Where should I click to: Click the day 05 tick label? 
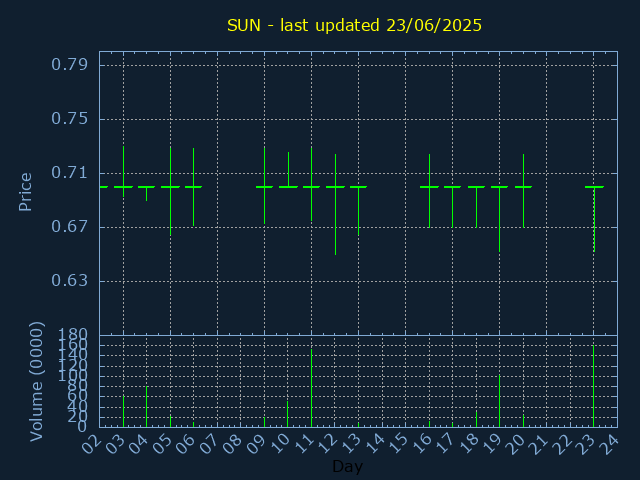coord(162,444)
